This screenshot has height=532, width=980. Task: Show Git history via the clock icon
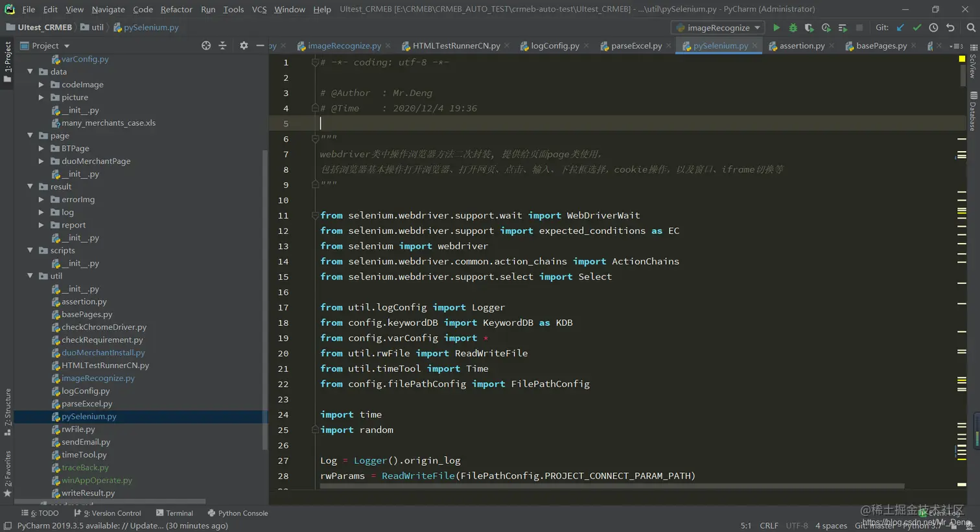(933, 28)
